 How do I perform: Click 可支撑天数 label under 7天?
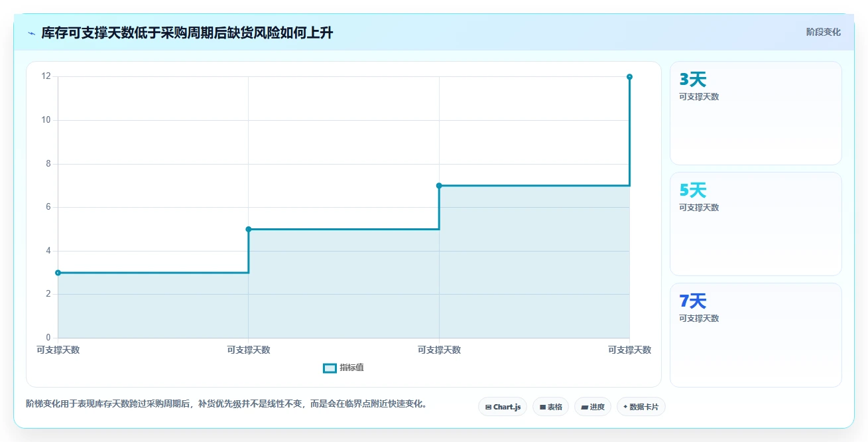[x=699, y=319]
